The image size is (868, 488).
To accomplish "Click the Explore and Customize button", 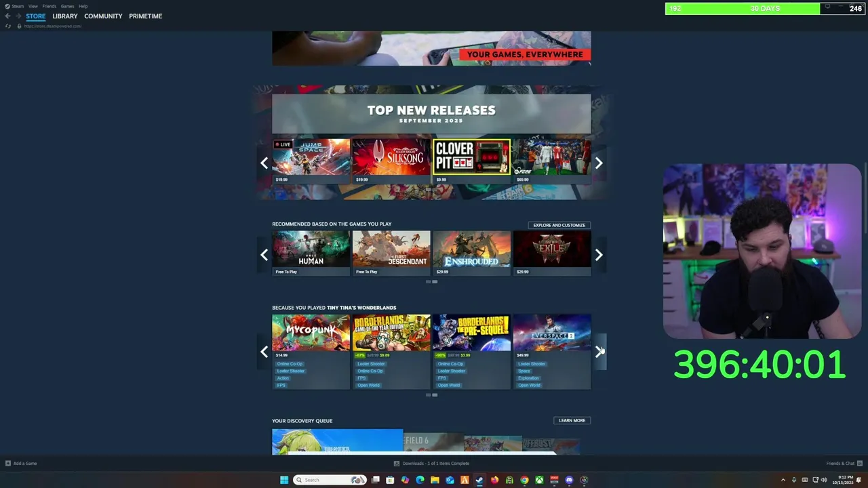I will [x=559, y=225].
